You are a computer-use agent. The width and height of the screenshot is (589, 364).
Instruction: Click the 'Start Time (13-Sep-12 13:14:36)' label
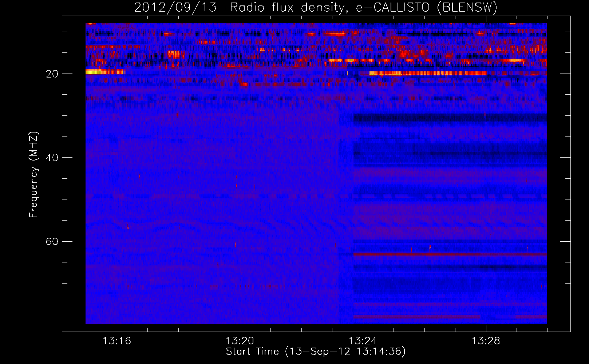(316, 352)
